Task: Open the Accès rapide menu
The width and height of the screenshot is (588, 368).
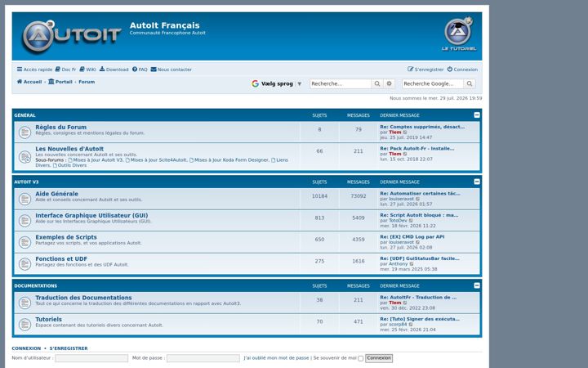Action: click(x=34, y=70)
